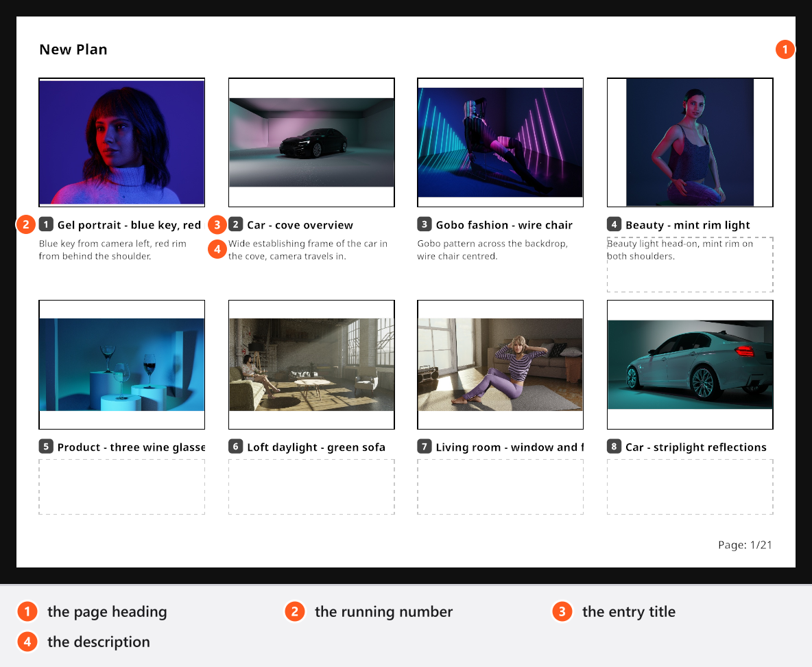Select number badge 7 beside Living room
The height and width of the screenshot is (667, 812).
[425, 447]
